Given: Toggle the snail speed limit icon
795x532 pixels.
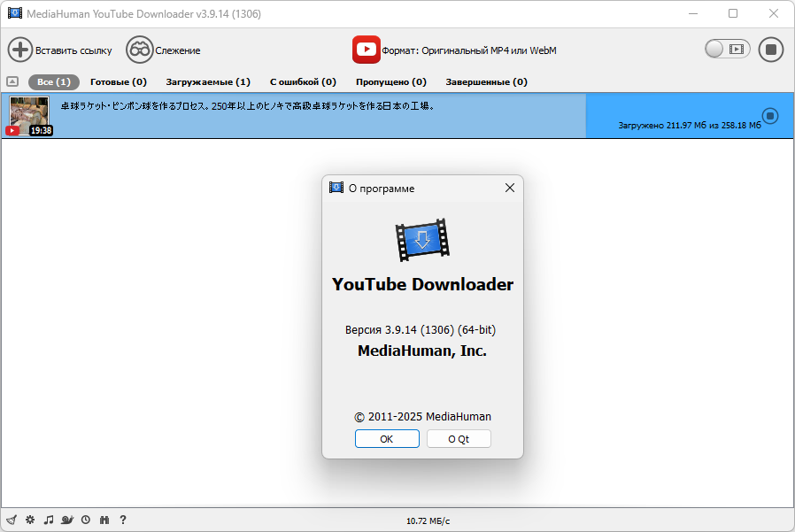Looking at the screenshot, I should pyautogui.click(x=67, y=520).
